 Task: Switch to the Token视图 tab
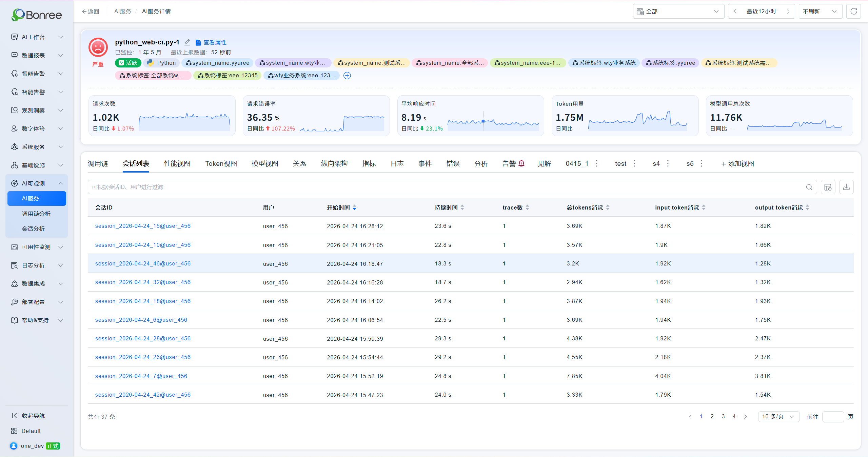click(x=221, y=164)
